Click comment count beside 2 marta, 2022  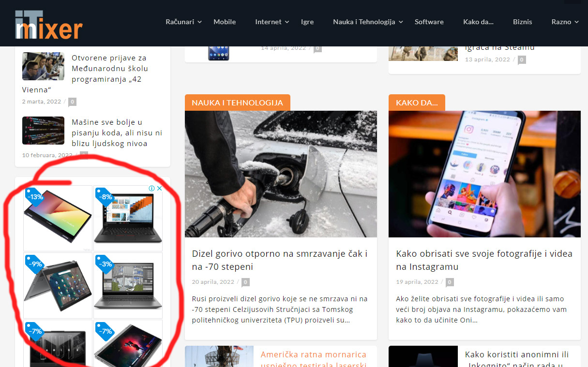coord(72,102)
